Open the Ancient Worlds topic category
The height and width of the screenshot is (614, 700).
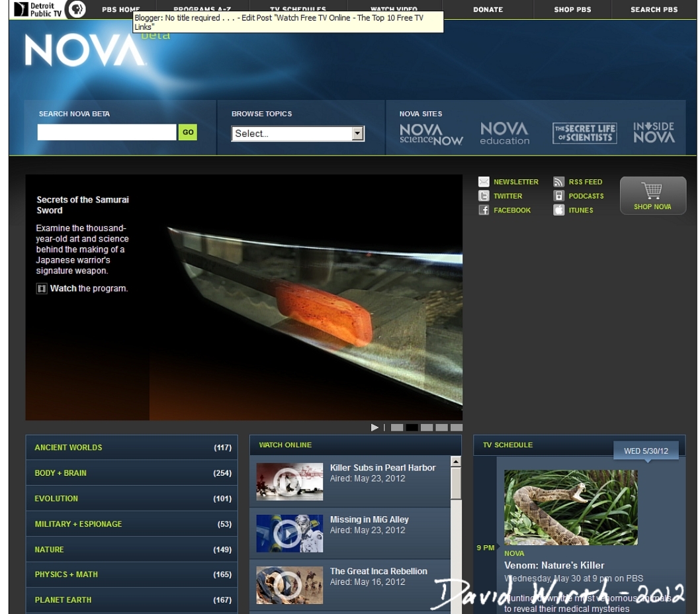[x=132, y=447]
